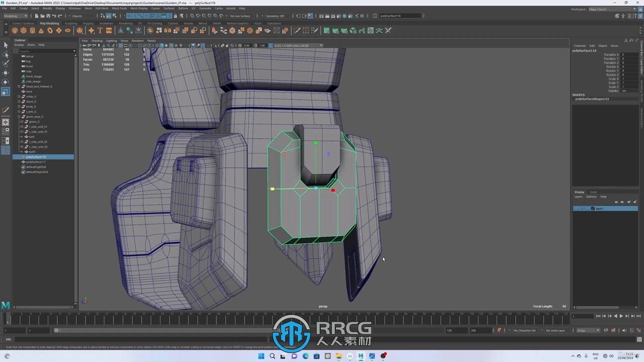This screenshot has width=644, height=362.
Task: Collapse groin_area_G group in Outliner
Action: 19,117
